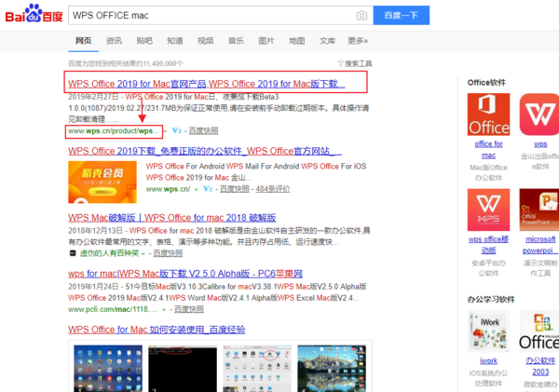Viewport: 559px width, 392px height.
Task: Click the system preferences thumbnail with red circle
Action: (x=257, y=369)
